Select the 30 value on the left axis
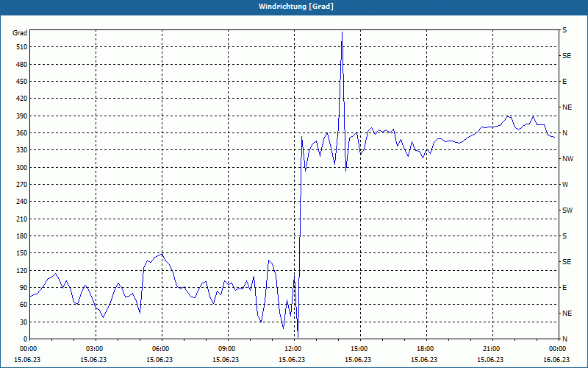This screenshot has width=588, height=368. pos(24,322)
